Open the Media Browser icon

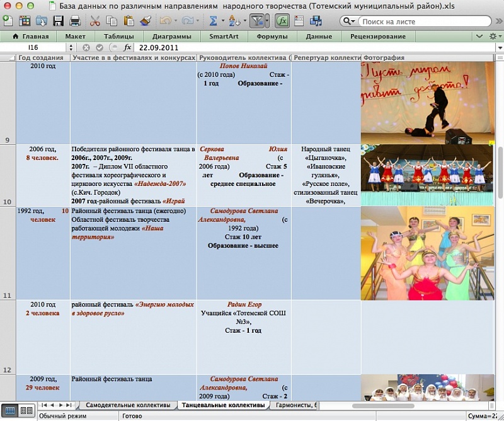click(316, 21)
